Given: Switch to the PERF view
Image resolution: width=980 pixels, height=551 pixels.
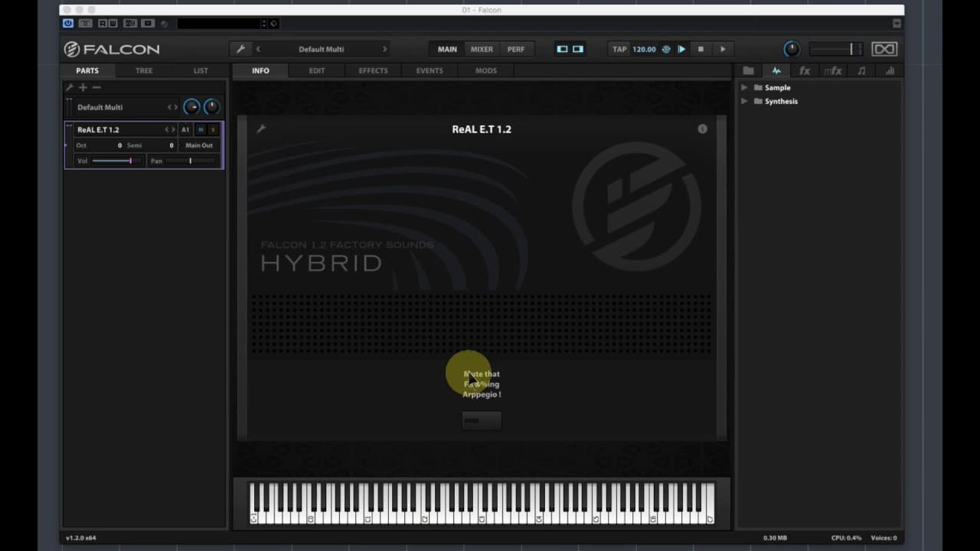Looking at the screenshot, I should click(x=516, y=49).
